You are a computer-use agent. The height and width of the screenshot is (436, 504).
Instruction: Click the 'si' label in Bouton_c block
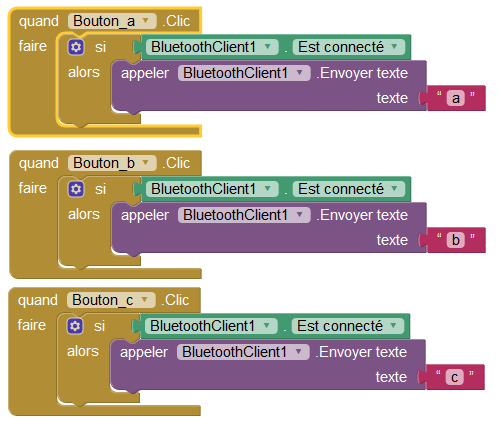coord(99,326)
